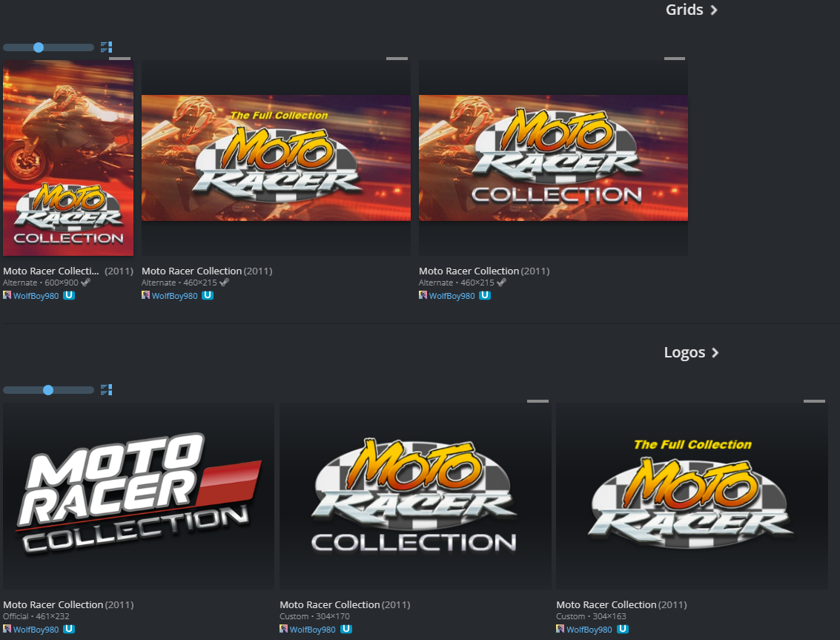Open the checkered Moto Racer COLLECTION logo thumbnail
Screen dimensions: 840x640
(x=415, y=496)
